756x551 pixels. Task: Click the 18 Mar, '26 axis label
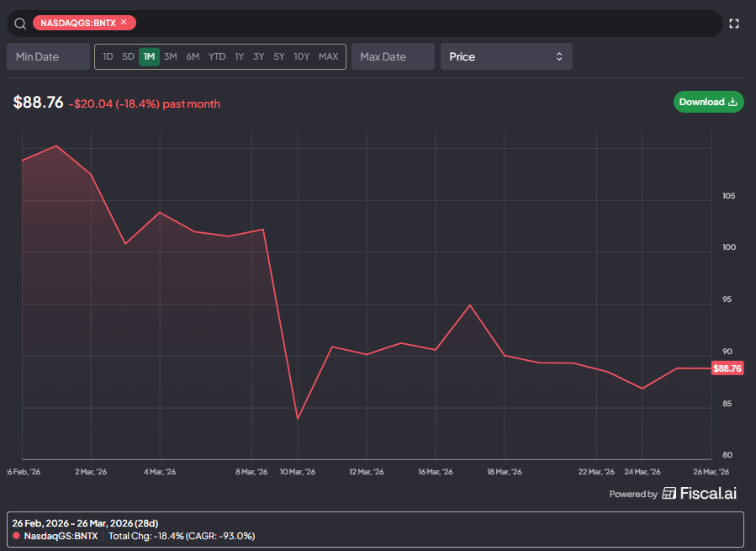tap(505, 471)
